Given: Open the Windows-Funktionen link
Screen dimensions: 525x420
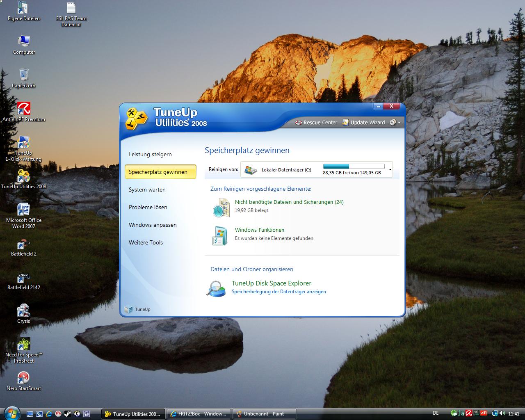Looking at the screenshot, I should coord(260,230).
